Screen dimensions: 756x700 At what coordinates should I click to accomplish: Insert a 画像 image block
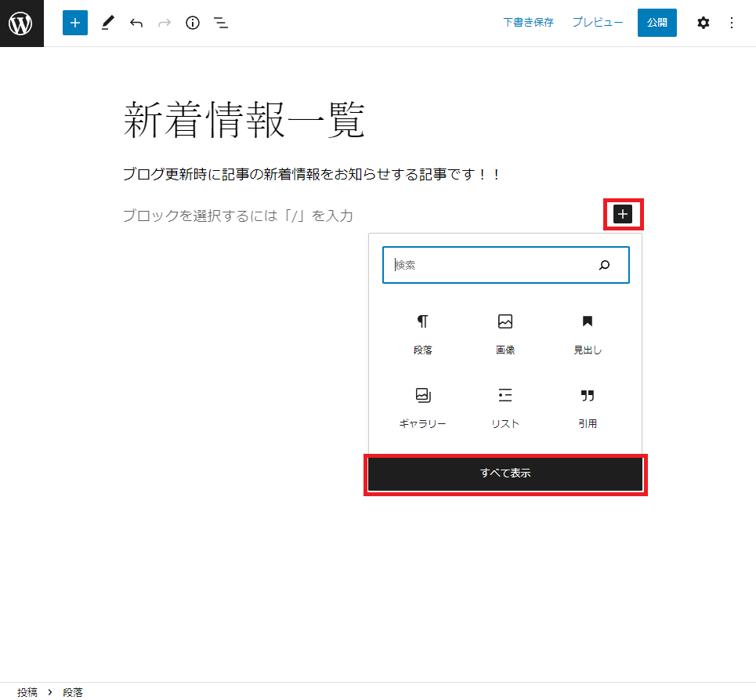505,335
